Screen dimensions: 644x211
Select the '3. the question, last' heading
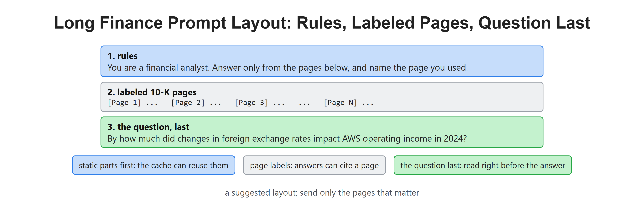[x=148, y=127]
